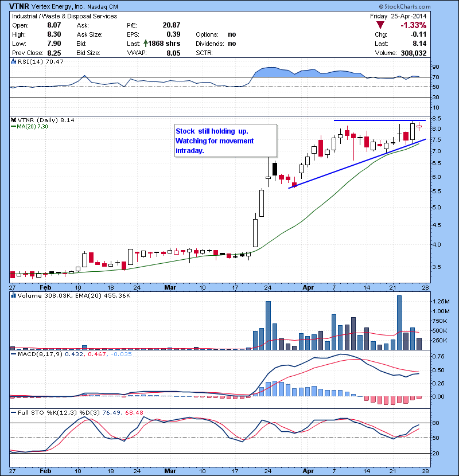Viewport: 459px width, 476px height.
Task: Click the RSI indicator area-chart icon
Action: [x=13, y=61]
